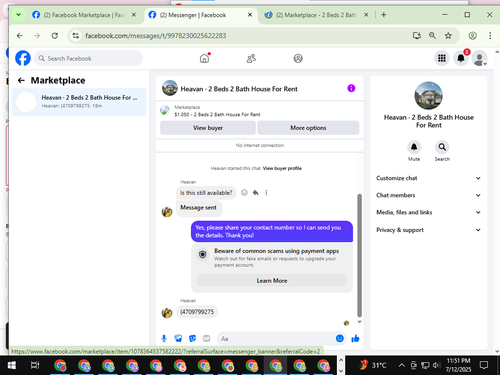Choose a GIF from the composer
Viewport: 500px width, 375px height.
(207, 339)
